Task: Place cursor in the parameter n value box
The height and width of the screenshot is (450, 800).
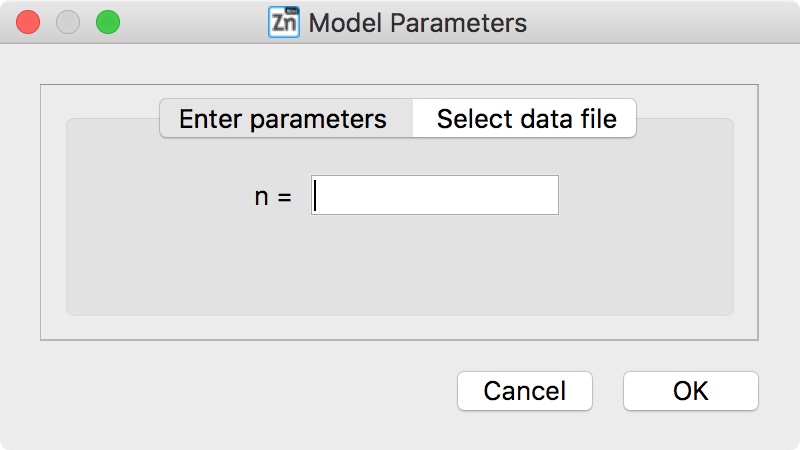Action: [x=435, y=195]
